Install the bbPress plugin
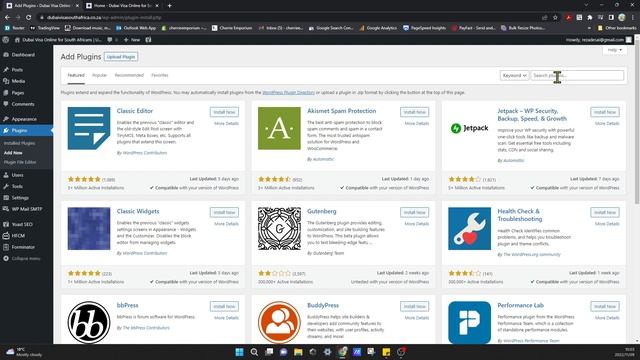This screenshot has width=640, height=360. point(224,306)
